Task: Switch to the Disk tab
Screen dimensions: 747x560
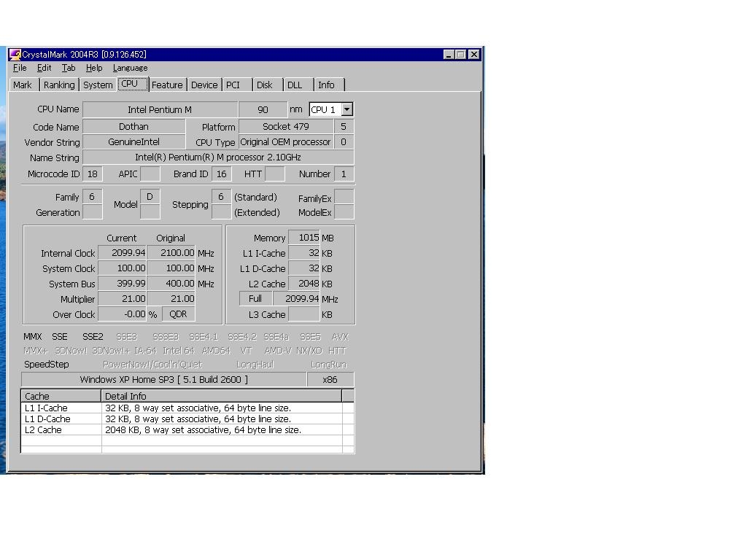Action: point(268,85)
